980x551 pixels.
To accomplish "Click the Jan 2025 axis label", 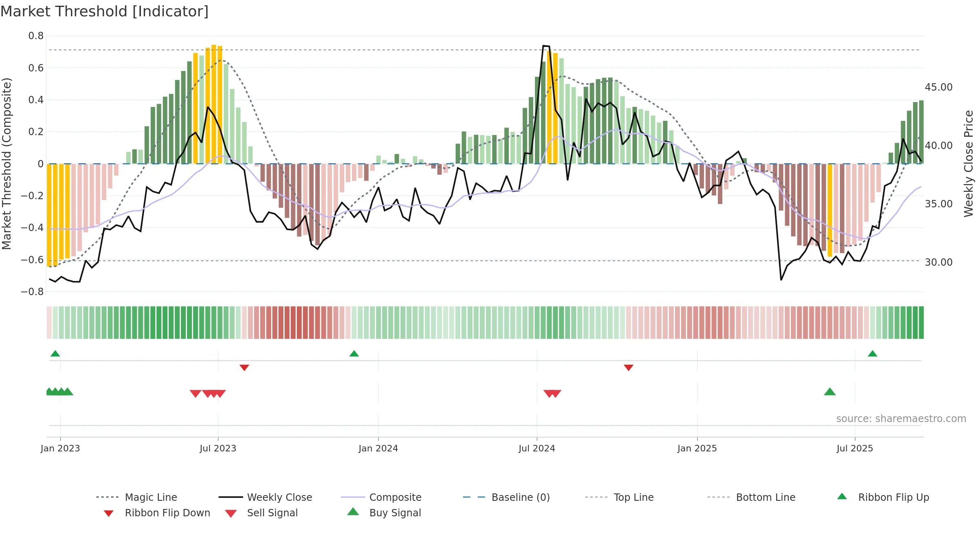I will point(697,449).
